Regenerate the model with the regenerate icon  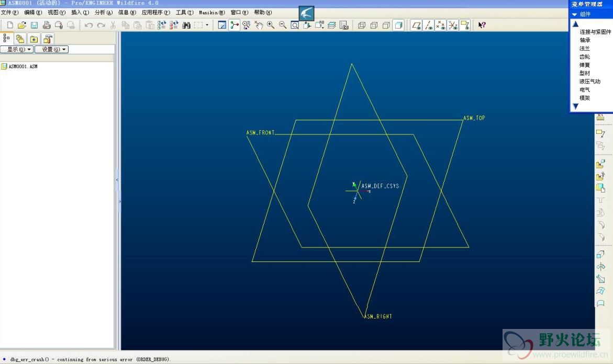(x=161, y=26)
